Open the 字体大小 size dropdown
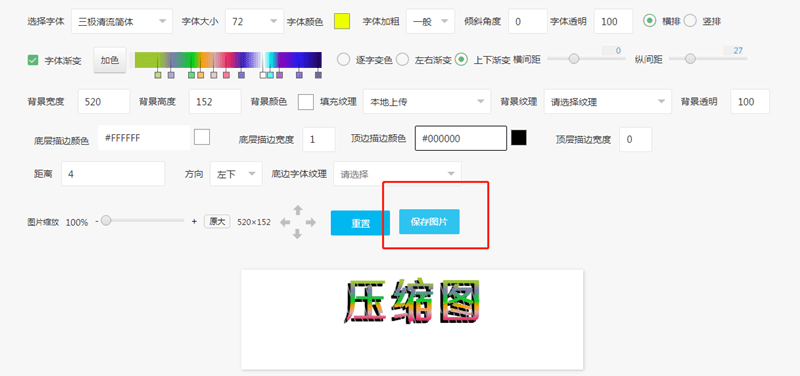Viewport: 800px width, 376px height. pos(254,21)
